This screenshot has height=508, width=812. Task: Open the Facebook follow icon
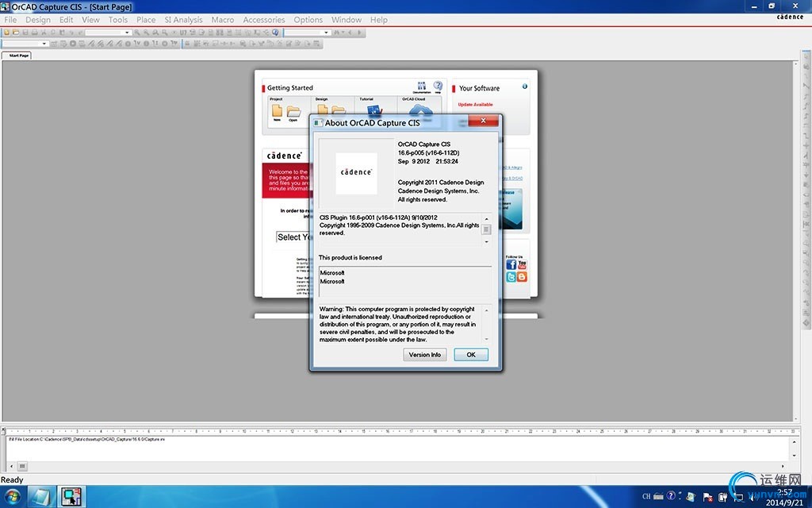(x=511, y=265)
